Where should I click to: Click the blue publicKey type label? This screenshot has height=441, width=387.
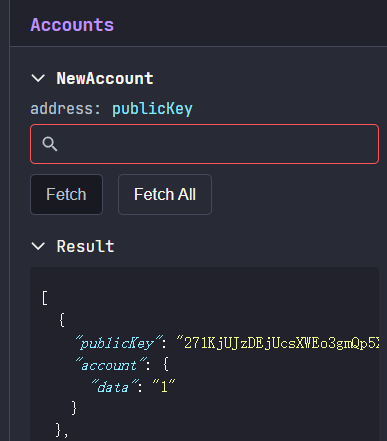point(152,109)
